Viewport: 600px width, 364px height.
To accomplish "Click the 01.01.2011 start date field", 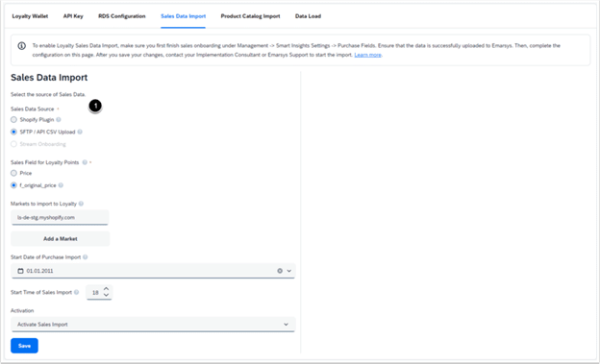I will click(153, 271).
